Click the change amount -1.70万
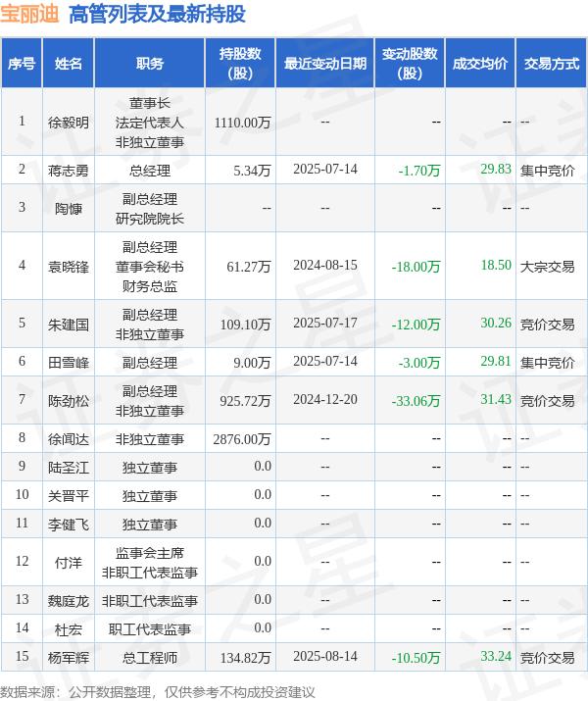 click(x=419, y=171)
